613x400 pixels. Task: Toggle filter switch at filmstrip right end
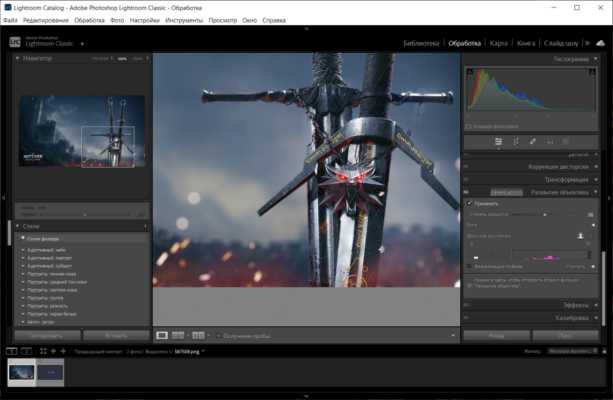[x=604, y=351]
